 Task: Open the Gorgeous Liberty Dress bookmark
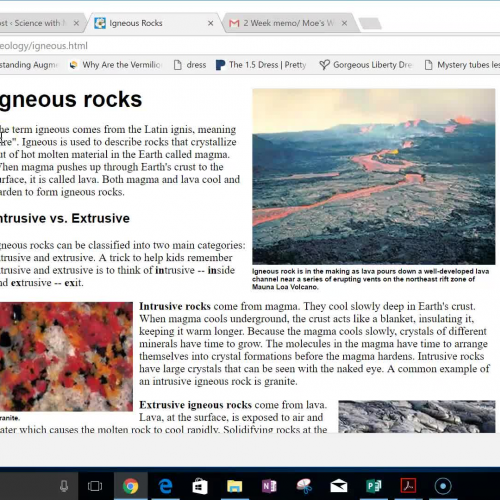point(366,65)
